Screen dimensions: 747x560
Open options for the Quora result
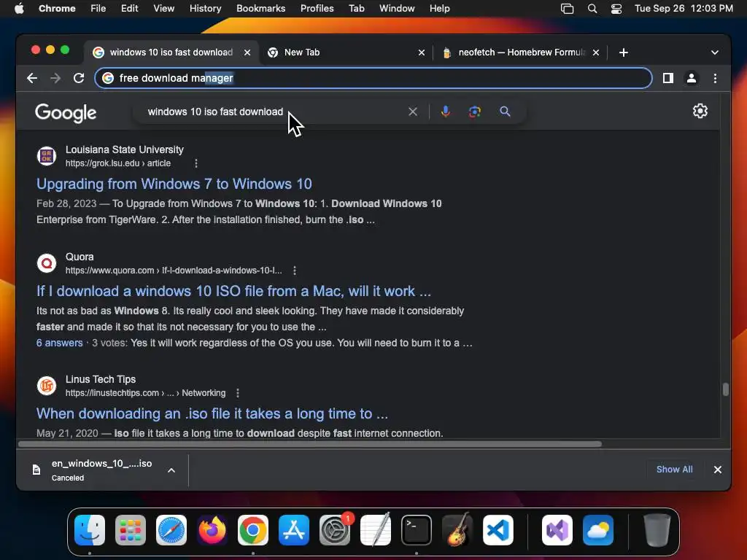pos(295,271)
